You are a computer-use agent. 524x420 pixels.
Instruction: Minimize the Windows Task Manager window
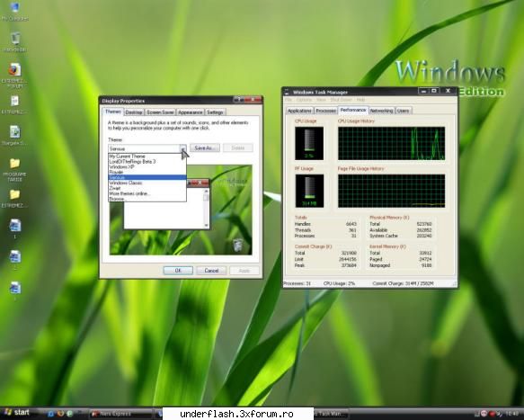point(423,91)
